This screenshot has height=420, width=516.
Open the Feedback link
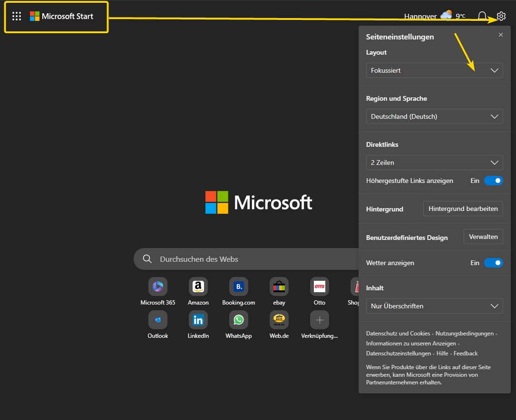click(465, 353)
